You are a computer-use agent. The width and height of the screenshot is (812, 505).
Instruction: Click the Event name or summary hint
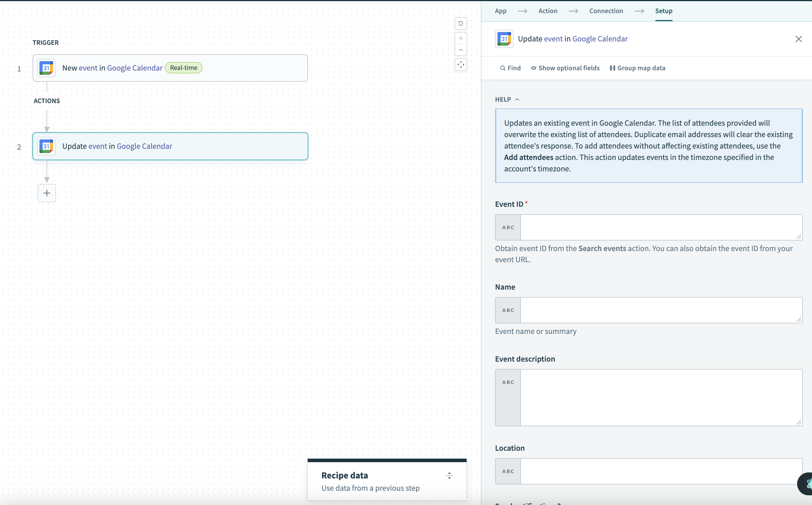point(535,331)
